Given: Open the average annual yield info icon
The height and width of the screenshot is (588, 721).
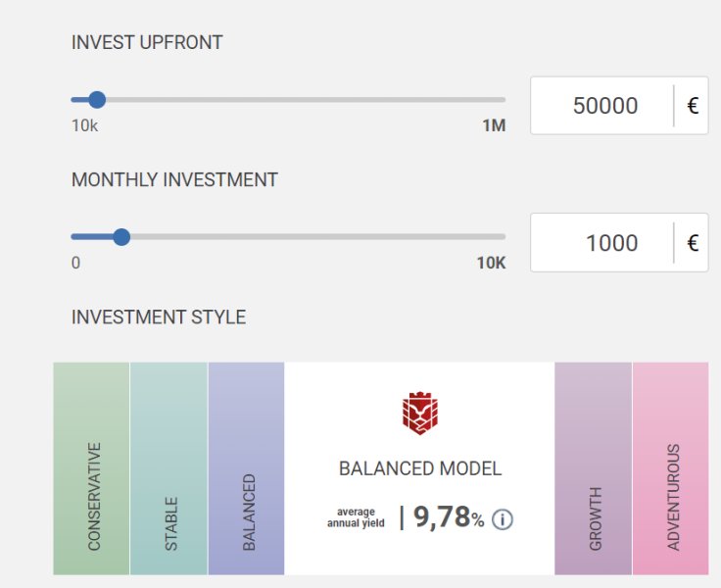Looking at the screenshot, I should [x=502, y=519].
